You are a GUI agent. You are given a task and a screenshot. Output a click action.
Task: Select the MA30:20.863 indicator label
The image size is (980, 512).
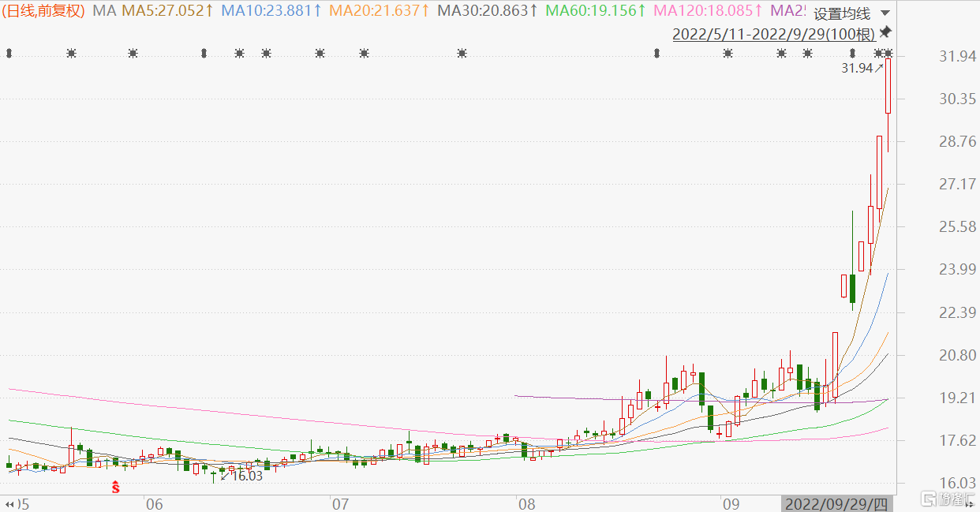(488, 11)
